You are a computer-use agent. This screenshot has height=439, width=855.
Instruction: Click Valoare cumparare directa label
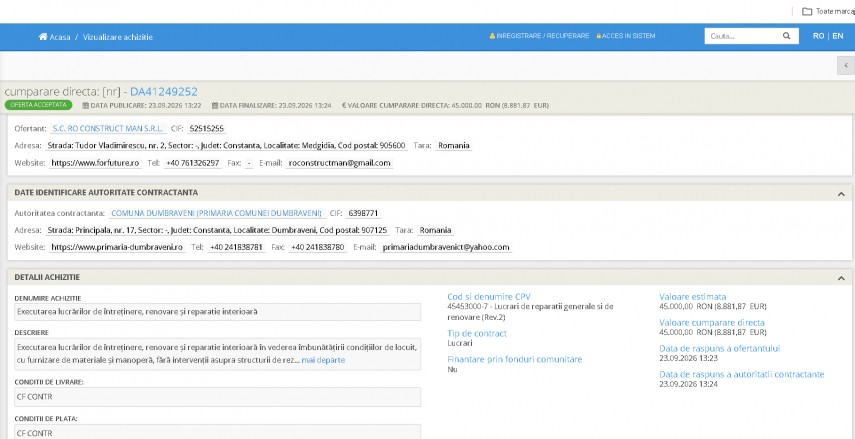click(712, 323)
